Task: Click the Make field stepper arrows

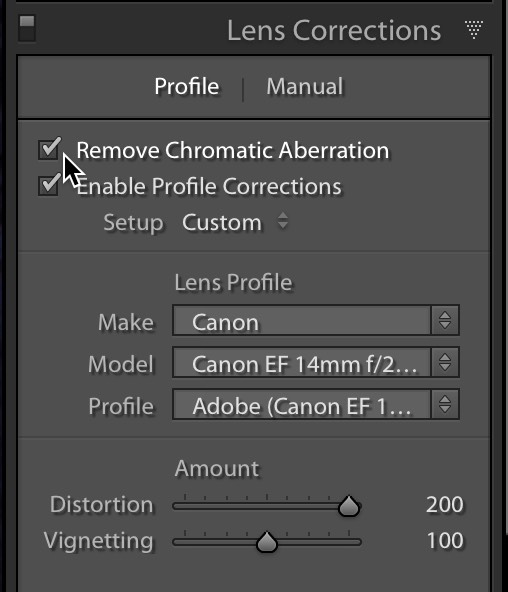Action: click(445, 320)
